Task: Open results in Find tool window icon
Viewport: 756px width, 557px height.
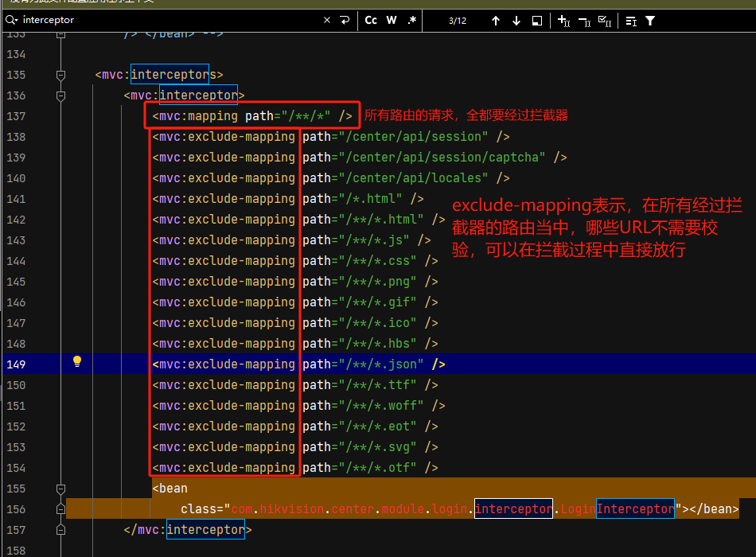Action: click(631, 21)
